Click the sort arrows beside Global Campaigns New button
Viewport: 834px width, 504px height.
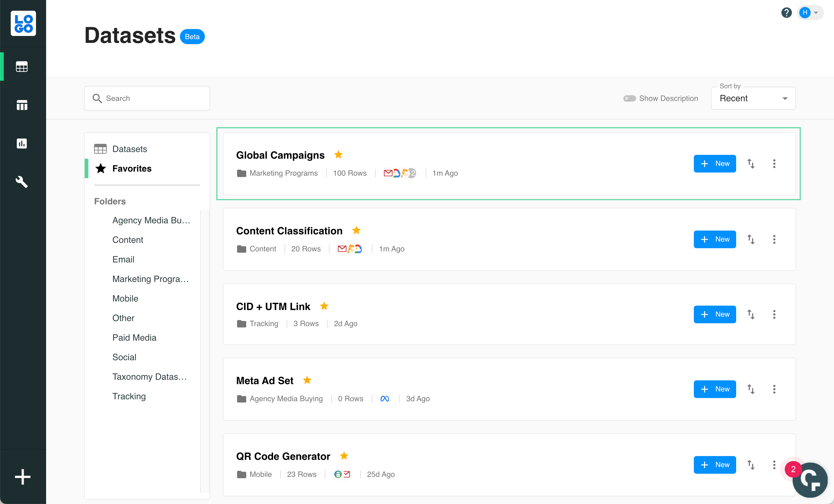751,164
